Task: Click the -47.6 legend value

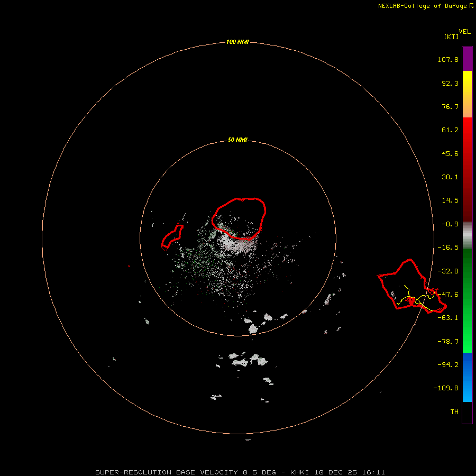Action: click(448, 295)
